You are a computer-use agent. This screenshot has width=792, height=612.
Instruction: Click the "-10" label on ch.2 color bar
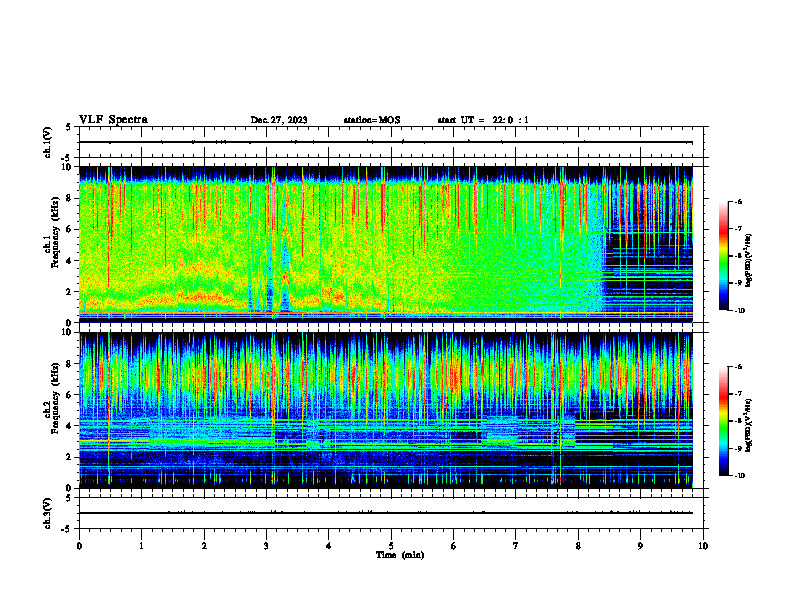tap(739, 476)
